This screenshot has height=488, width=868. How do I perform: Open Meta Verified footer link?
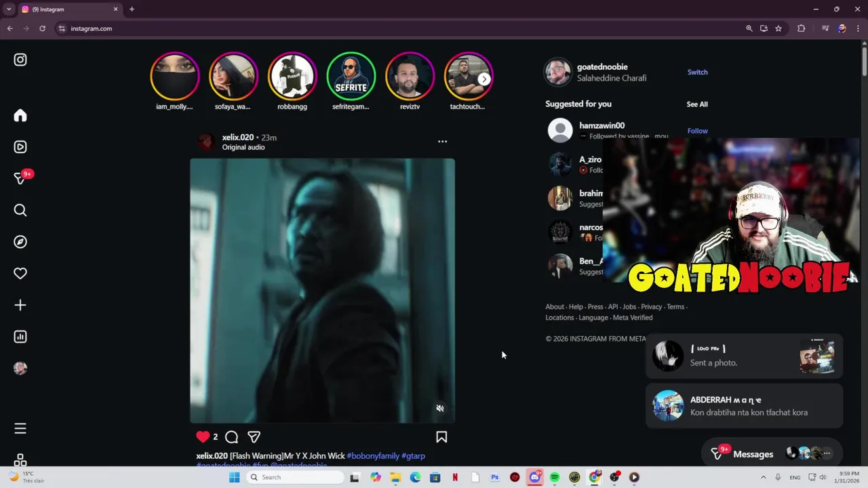pyautogui.click(x=632, y=317)
